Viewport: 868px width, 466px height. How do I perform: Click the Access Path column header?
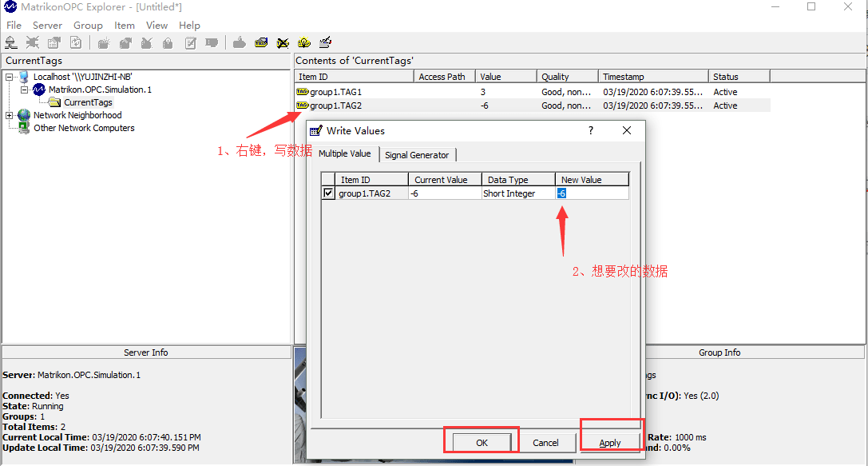pyautogui.click(x=445, y=77)
